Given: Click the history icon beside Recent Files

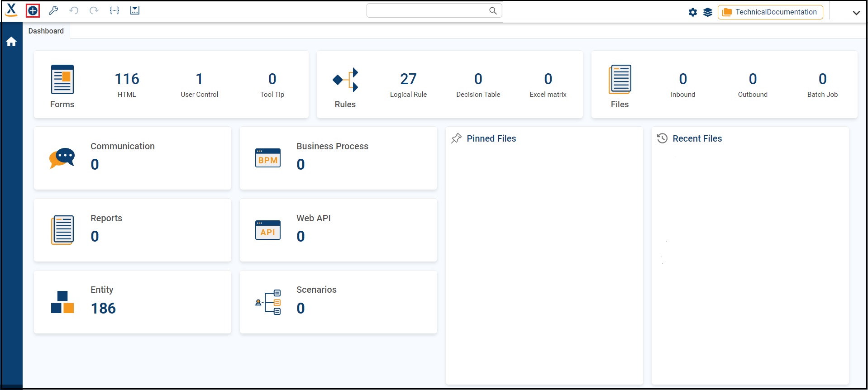Looking at the screenshot, I should 663,138.
